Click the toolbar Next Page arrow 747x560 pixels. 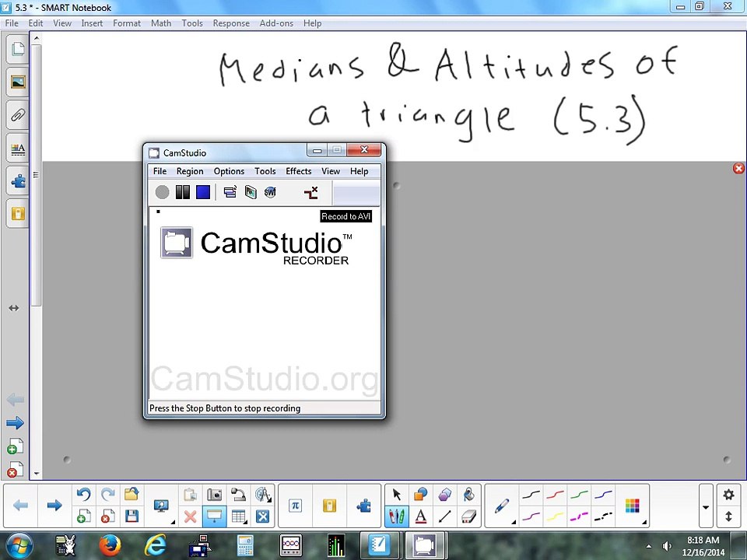click(54, 506)
